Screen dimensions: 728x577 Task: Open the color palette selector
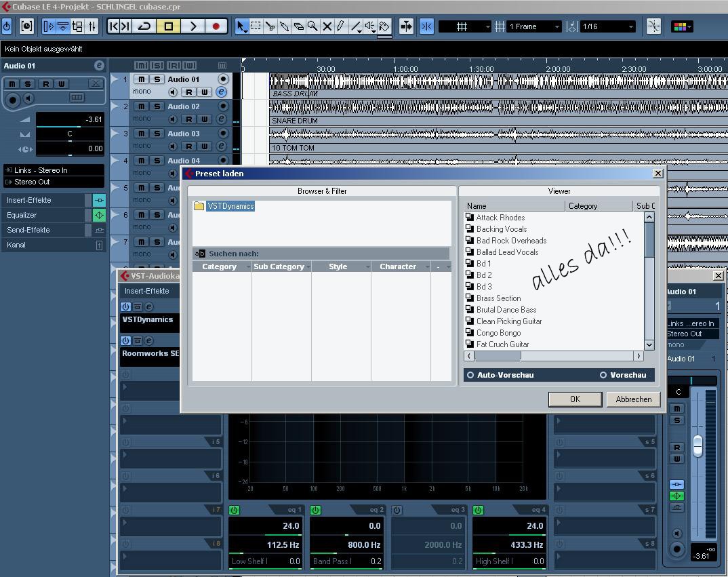point(682,26)
